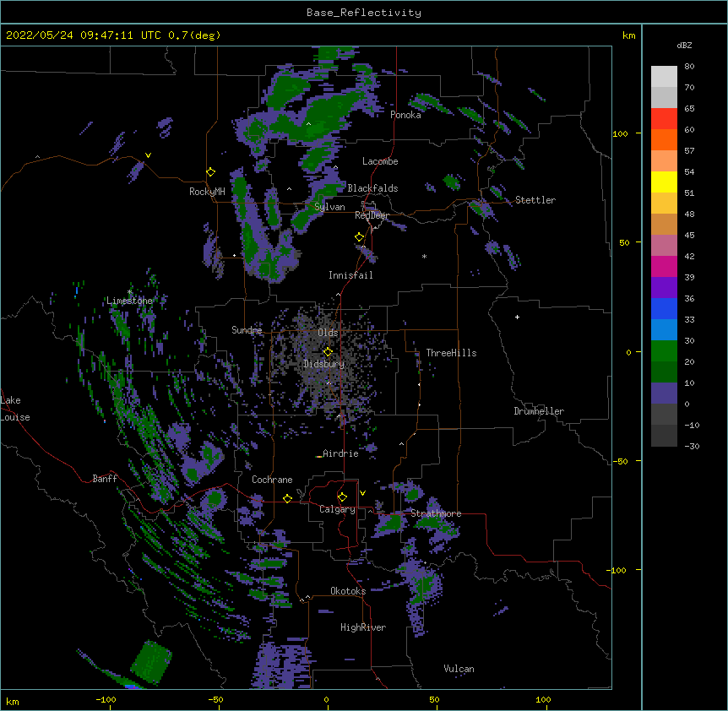This screenshot has height=711, width=728.
Task: Click the yellow diamond marker between Olds and Didsbury
Action: point(328,351)
